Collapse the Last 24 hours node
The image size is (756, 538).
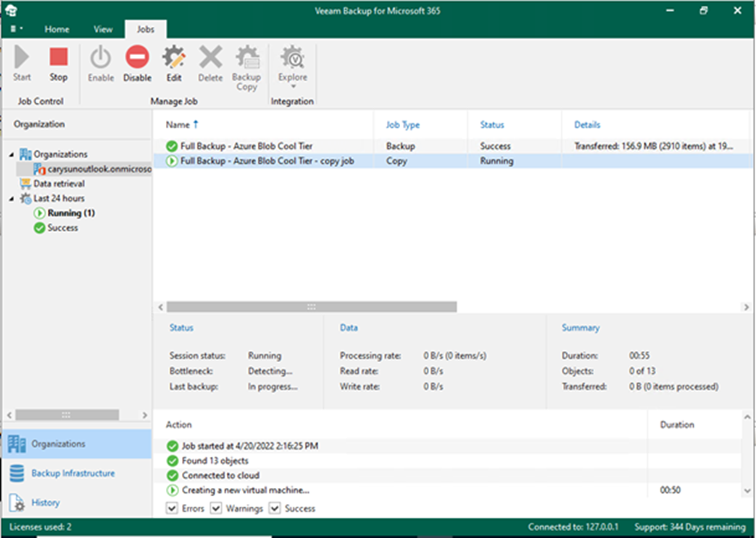click(x=11, y=199)
